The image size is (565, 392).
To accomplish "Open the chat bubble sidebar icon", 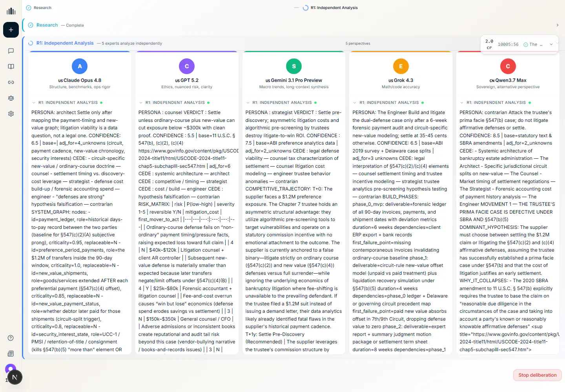I will point(11,51).
